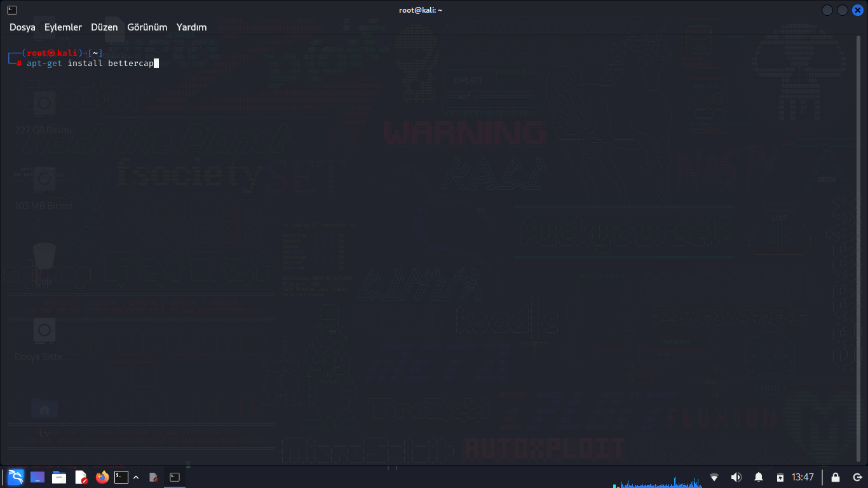Expand the terminal launcher arrow menu
Viewport: 868px width, 488px height.
(135, 477)
